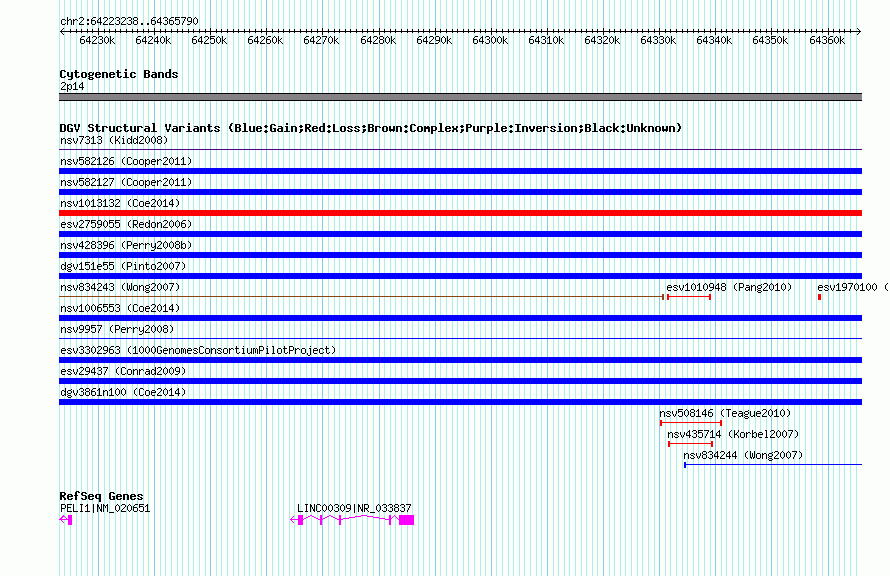
Task: Select the nsv834244 (Wong2007) label
Action: (x=743, y=455)
